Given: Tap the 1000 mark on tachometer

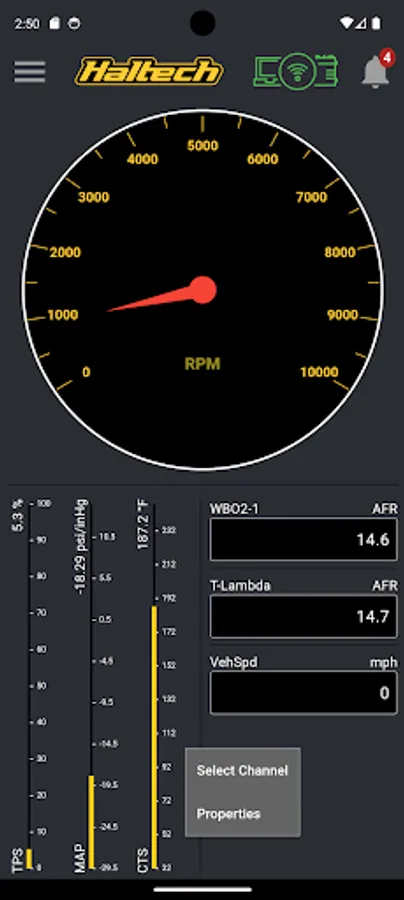Looking at the screenshot, I should 63,315.
